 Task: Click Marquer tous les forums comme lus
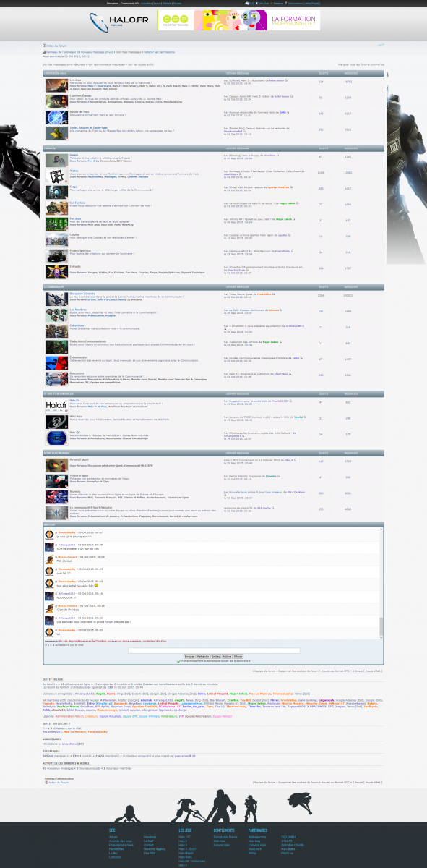click(361, 64)
